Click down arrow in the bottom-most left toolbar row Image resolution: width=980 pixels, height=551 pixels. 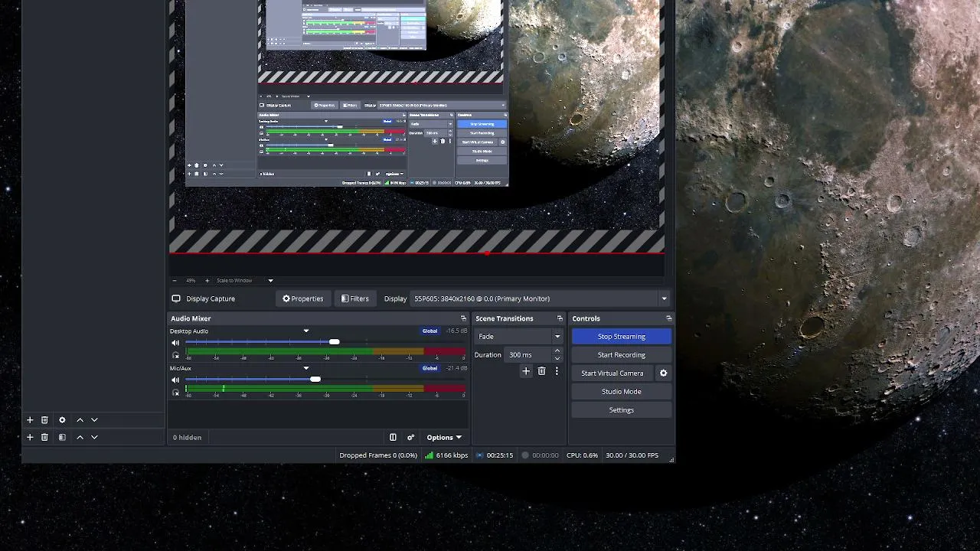94,437
